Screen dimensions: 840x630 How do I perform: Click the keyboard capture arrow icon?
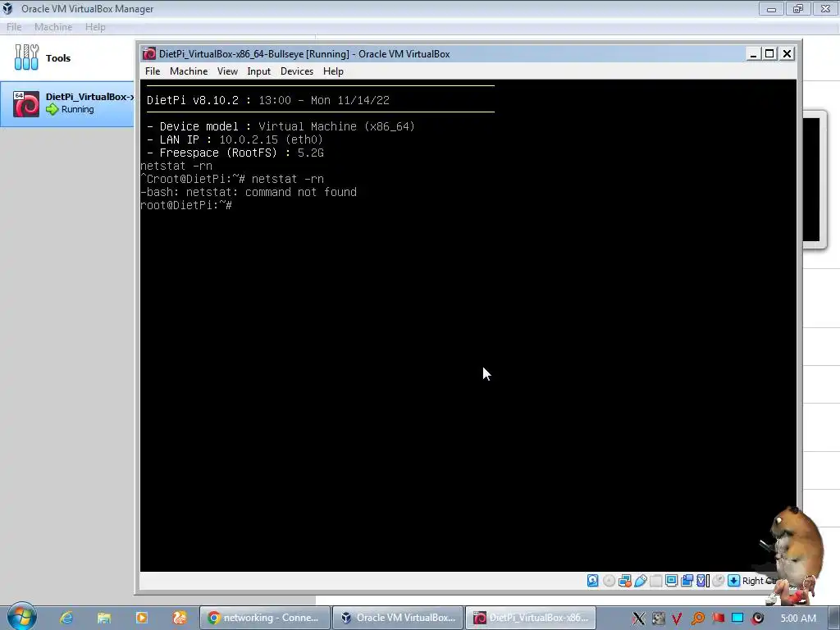click(x=733, y=581)
